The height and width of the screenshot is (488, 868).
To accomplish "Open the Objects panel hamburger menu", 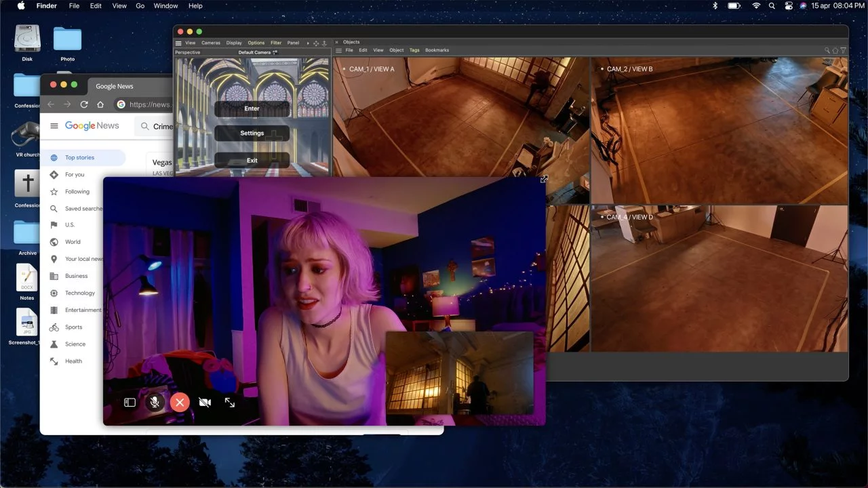I will coord(339,50).
